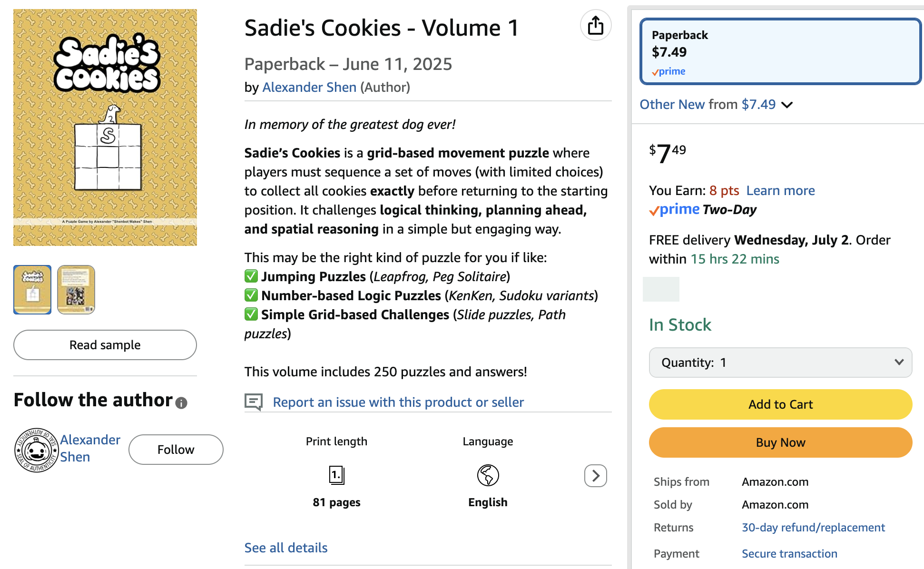Viewport: 924px width, 569px height.
Task: Click the prime Two-Day logo
Action: (702, 209)
